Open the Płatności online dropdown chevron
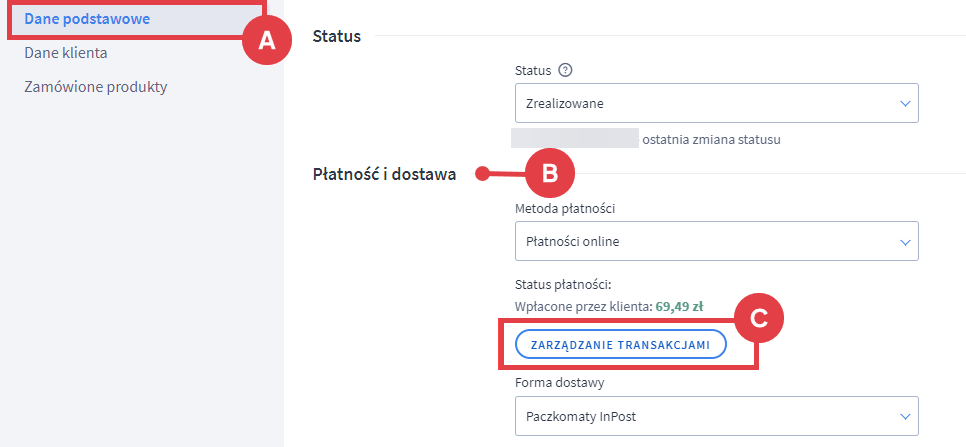 point(904,241)
